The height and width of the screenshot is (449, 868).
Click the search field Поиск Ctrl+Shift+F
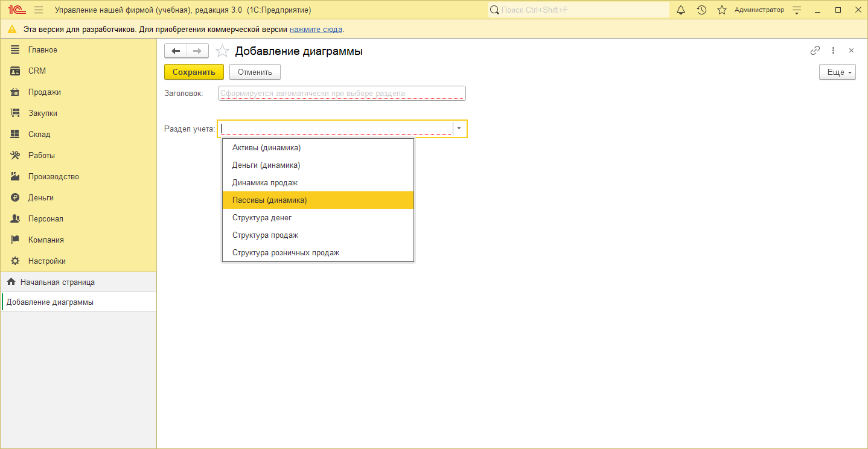pos(578,10)
